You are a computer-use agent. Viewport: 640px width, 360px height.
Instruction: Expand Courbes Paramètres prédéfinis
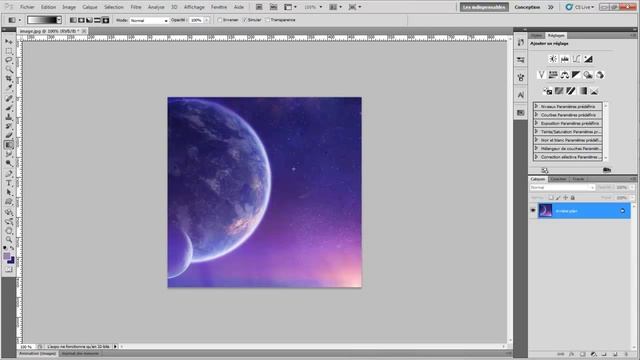(x=536, y=115)
